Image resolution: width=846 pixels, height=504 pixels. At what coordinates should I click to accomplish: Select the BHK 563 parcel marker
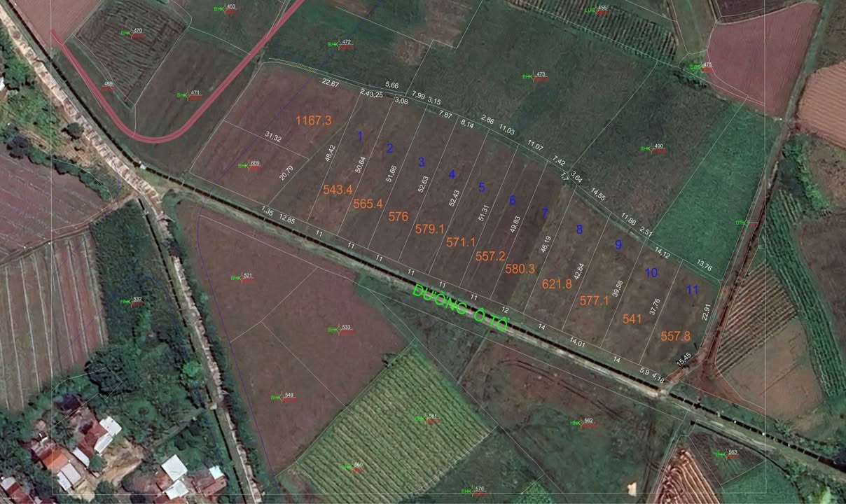tap(726, 454)
